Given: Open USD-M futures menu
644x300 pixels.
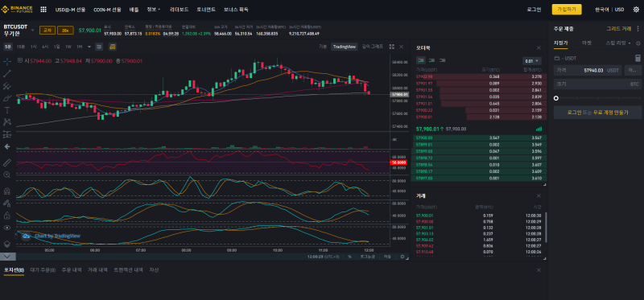Looking at the screenshot, I should tap(71, 9).
